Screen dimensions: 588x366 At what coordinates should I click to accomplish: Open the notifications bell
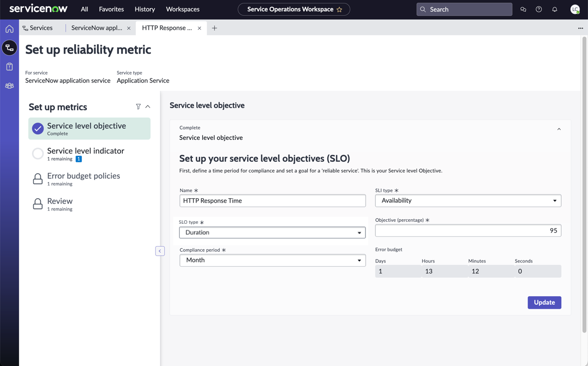[x=555, y=9]
